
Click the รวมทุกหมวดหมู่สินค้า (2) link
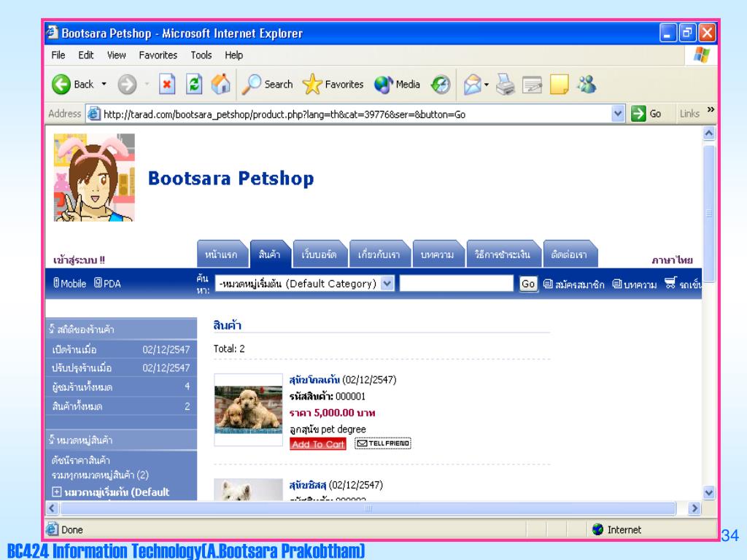pos(100,475)
